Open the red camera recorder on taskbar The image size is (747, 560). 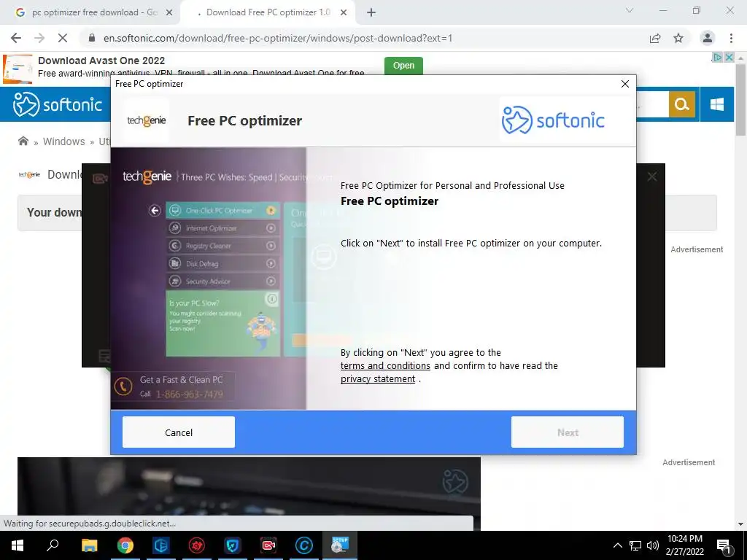click(268, 545)
